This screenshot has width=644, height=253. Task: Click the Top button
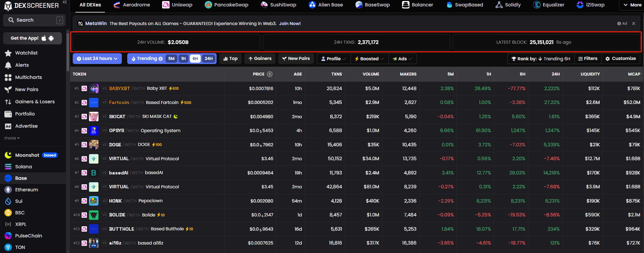click(230, 59)
